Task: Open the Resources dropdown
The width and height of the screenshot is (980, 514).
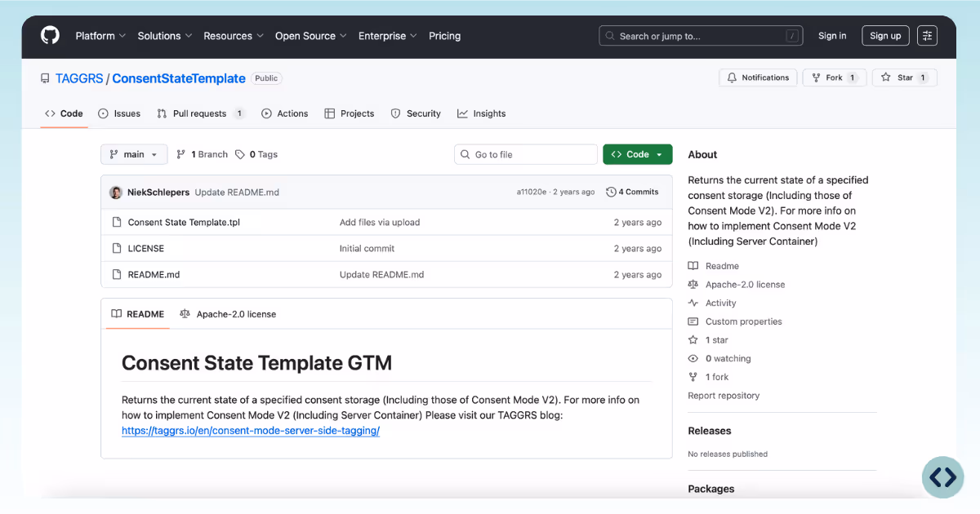Action: [234, 36]
